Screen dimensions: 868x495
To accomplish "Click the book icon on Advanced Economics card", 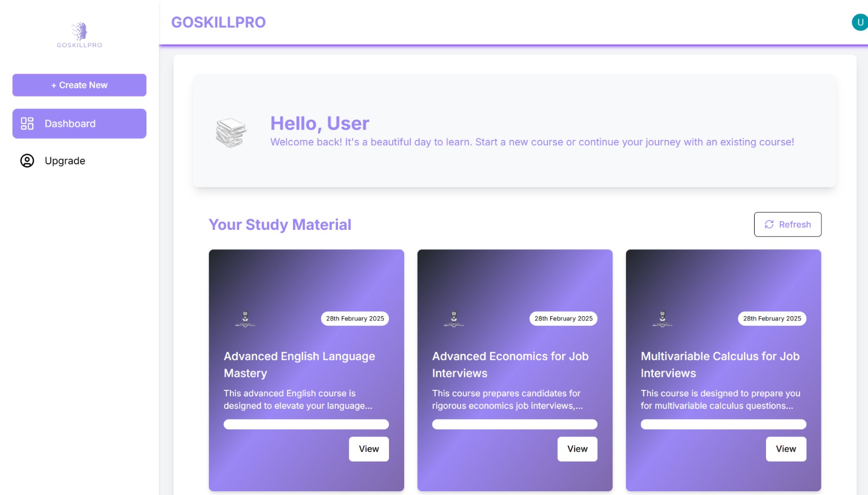I will click(x=454, y=320).
